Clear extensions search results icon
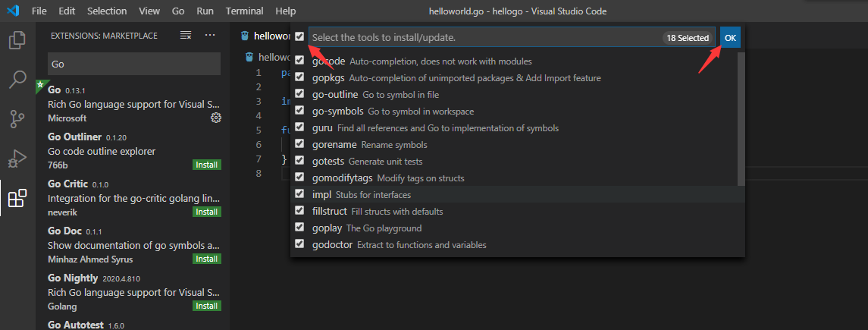This screenshot has height=330, width=868. [186, 36]
